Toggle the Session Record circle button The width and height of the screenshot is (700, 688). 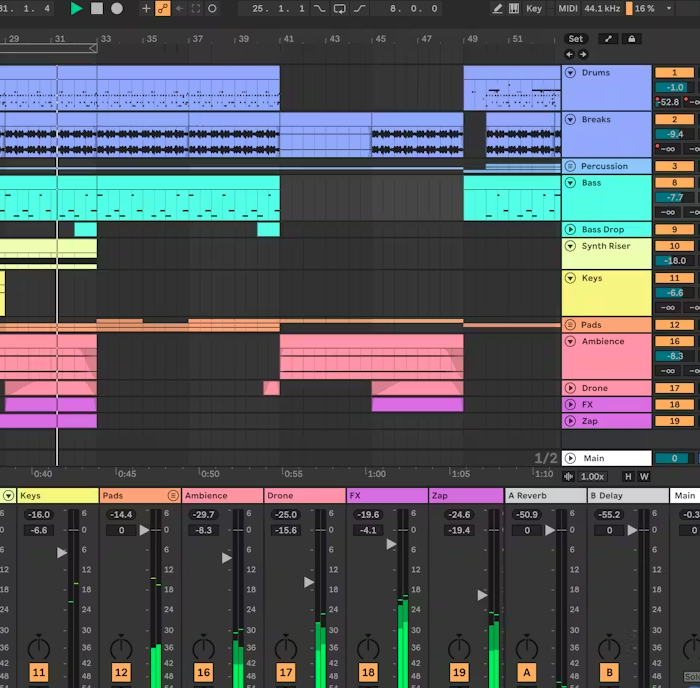[212, 8]
